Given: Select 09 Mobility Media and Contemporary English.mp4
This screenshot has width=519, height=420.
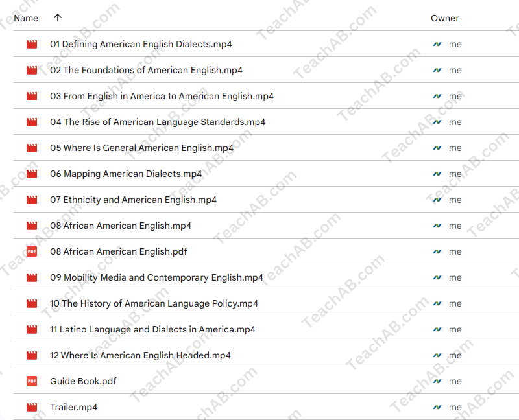Looking at the screenshot, I should tap(156, 277).
